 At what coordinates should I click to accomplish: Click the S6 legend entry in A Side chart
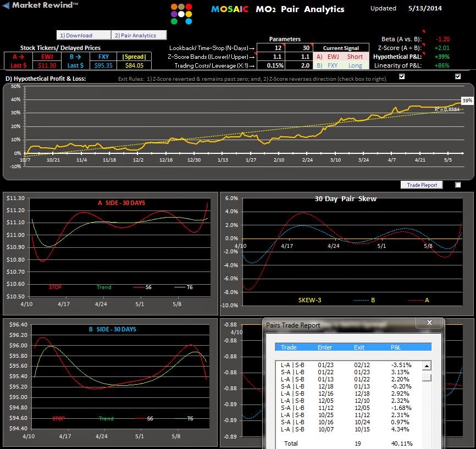click(x=143, y=287)
